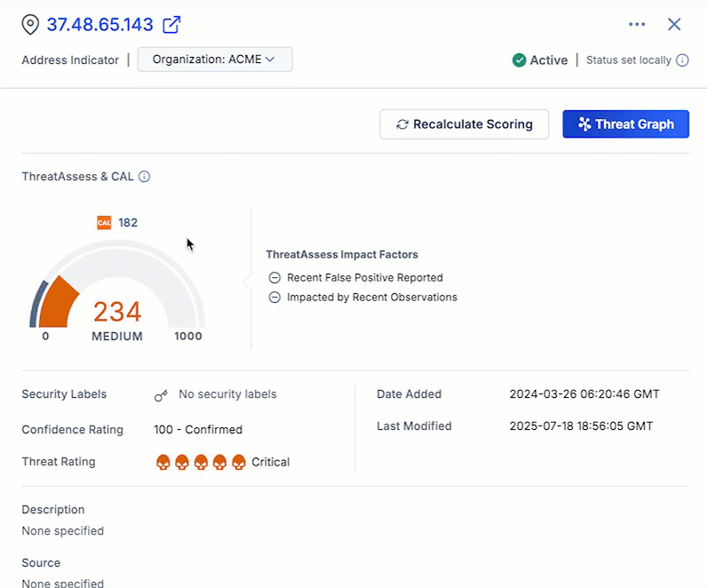The image size is (707, 588).
Task: Open the three-dot more options menu
Action: point(637,24)
